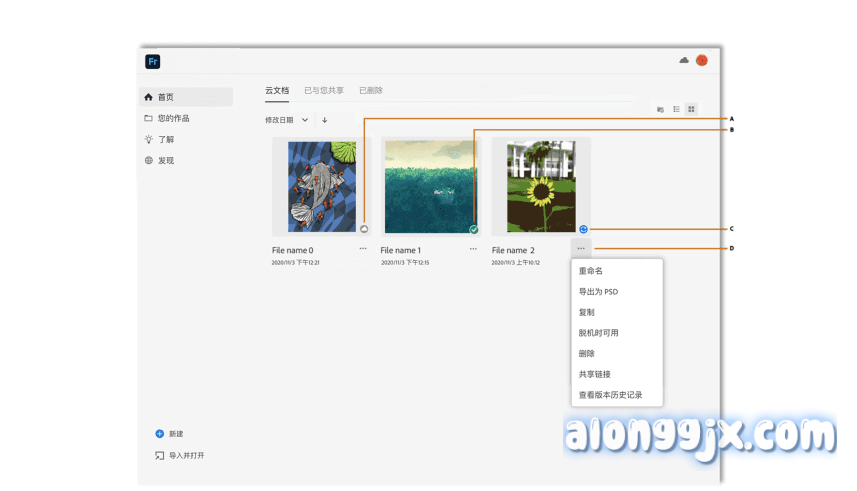Open the more options menu for File name 0
The height and width of the screenshot is (491, 857).
pos(363,249)
